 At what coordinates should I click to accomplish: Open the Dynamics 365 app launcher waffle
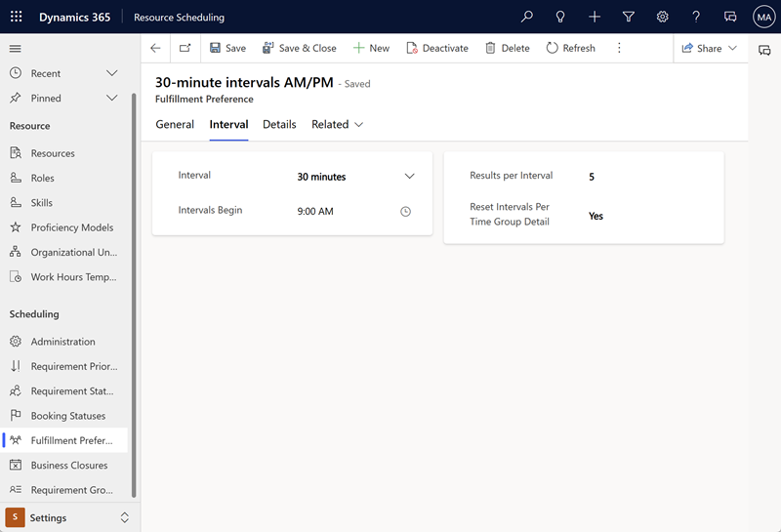pos(16,17)
